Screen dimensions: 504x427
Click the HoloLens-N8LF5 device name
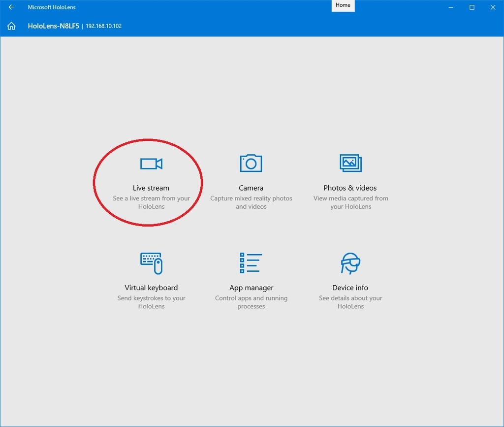click(53, 26)
